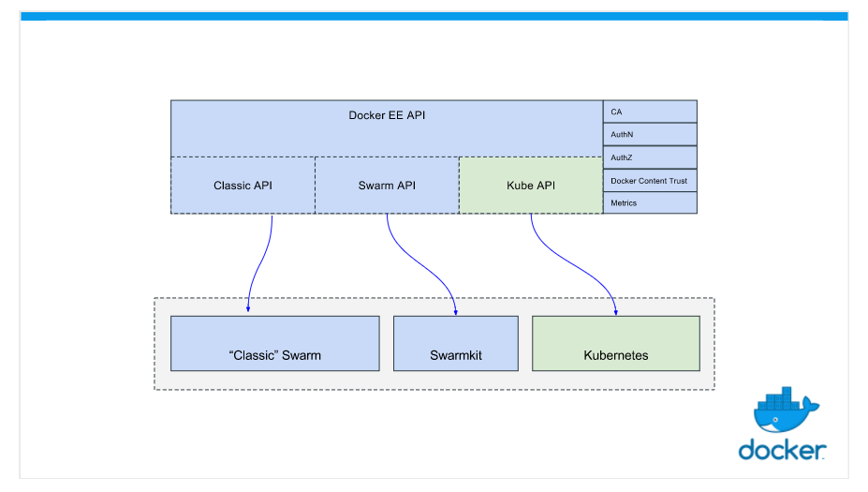This screenshot has height=492, width=868.
Task: Select the AuthN box
Action: pos(650,134)
